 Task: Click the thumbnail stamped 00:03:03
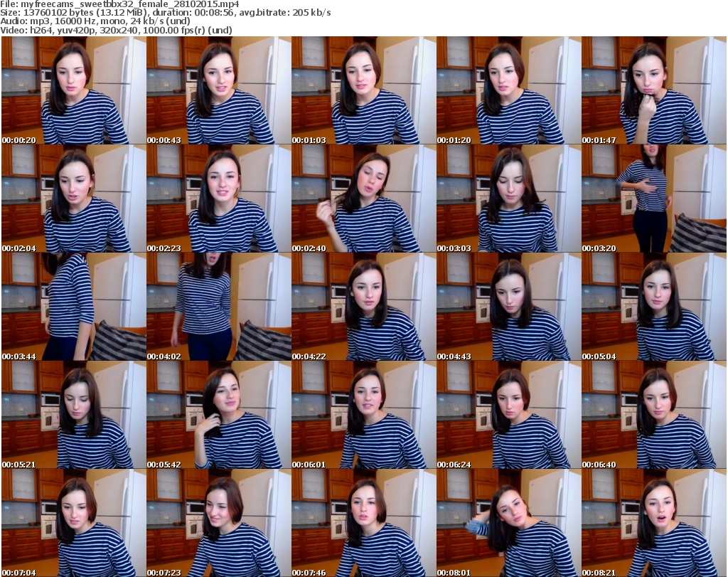(508, 198)
